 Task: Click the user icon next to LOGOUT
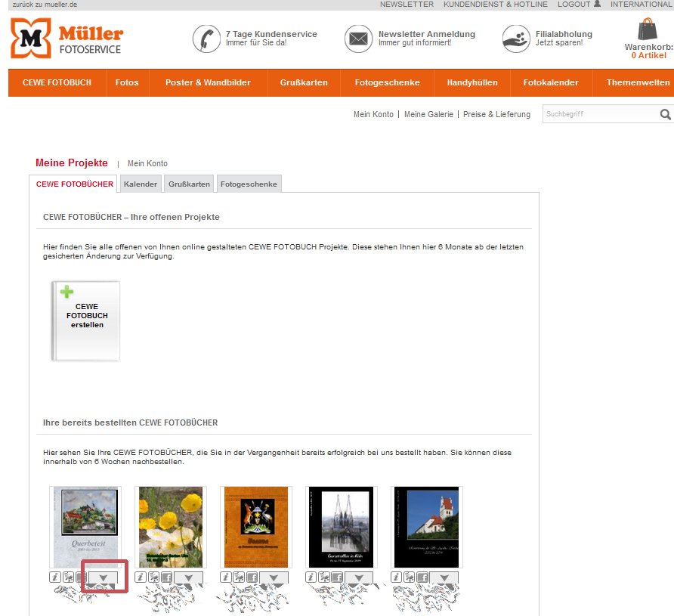click(x=597, y=4)
